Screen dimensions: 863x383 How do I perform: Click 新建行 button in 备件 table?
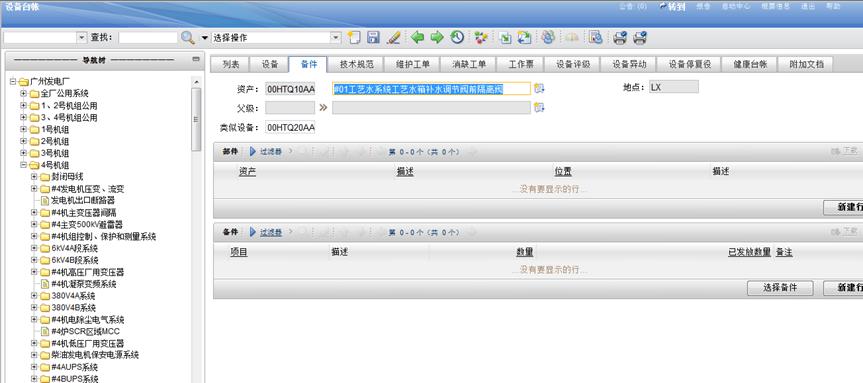843,288
